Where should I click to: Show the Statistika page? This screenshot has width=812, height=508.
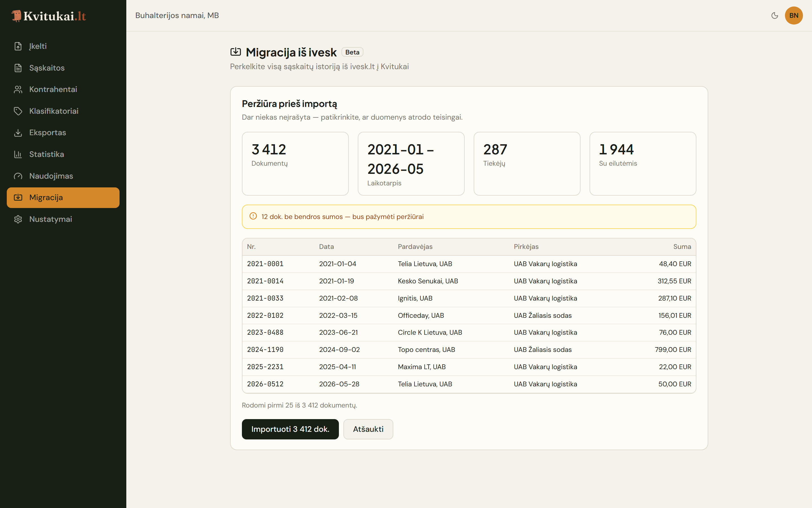pos(63,154)
